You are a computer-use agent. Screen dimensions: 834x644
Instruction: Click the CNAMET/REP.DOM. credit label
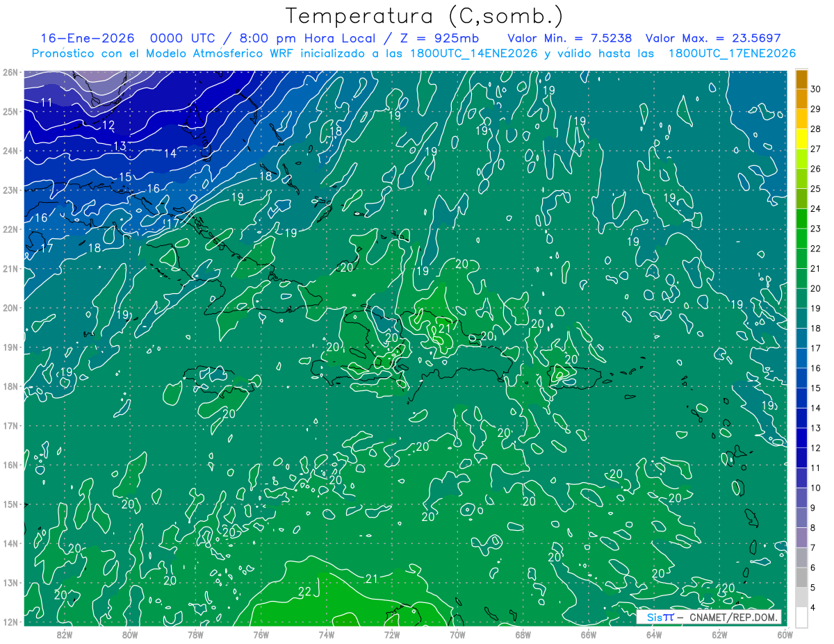[734, 617]
